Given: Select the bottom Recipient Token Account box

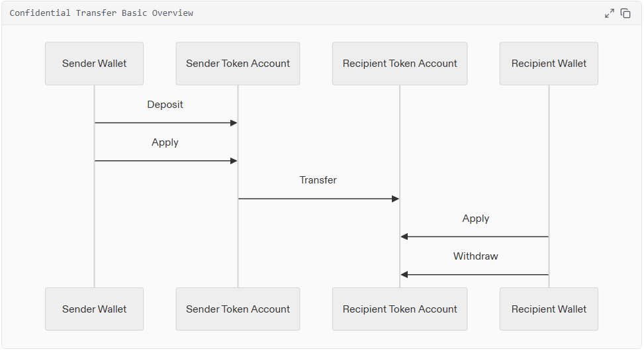Looking at the screenshot, I should (x=400, y=309).
